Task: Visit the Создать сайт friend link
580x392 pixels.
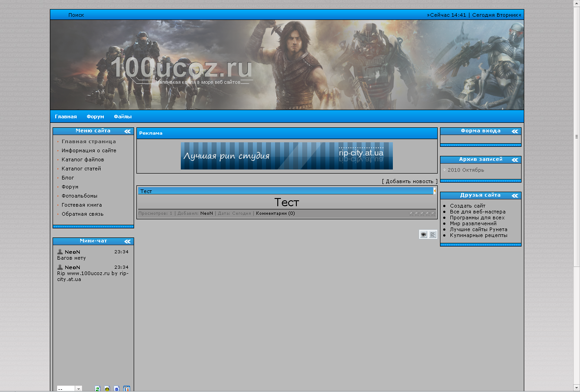Action: pyautogui.click(x=468, y=206)
